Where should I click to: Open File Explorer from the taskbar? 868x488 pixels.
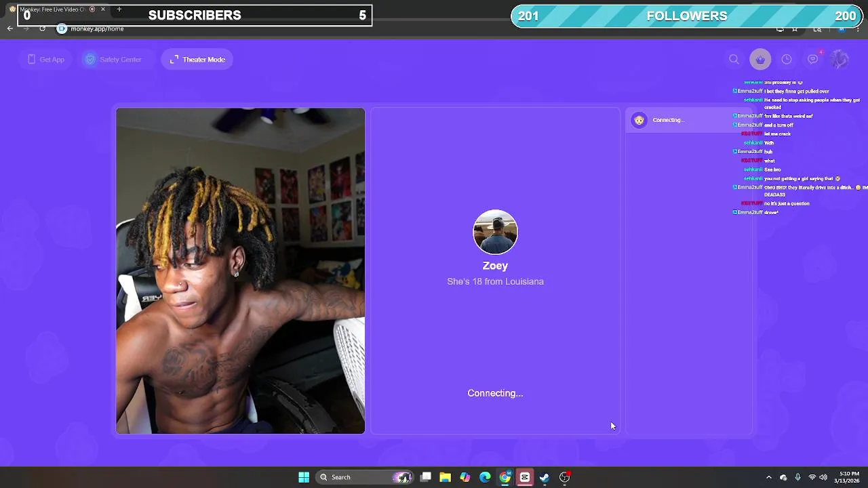(445, 477)
